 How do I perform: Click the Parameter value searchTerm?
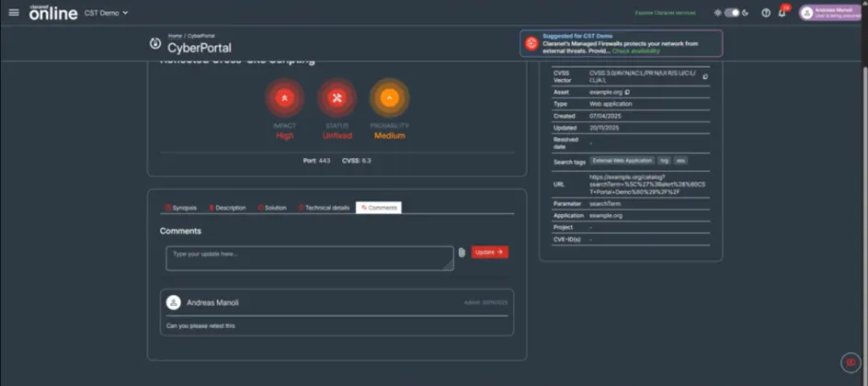[605, 204]
